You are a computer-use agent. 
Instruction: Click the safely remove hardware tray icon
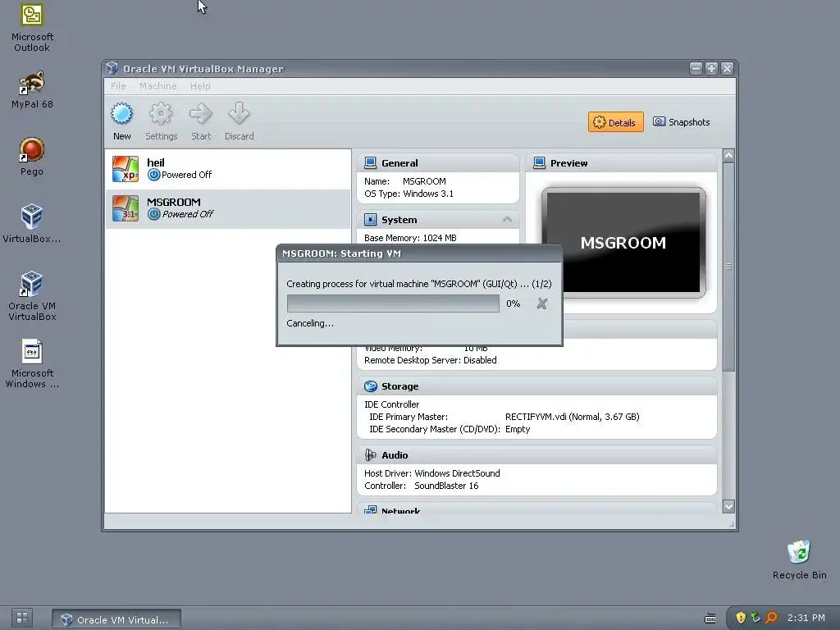[x=756, y=618]
